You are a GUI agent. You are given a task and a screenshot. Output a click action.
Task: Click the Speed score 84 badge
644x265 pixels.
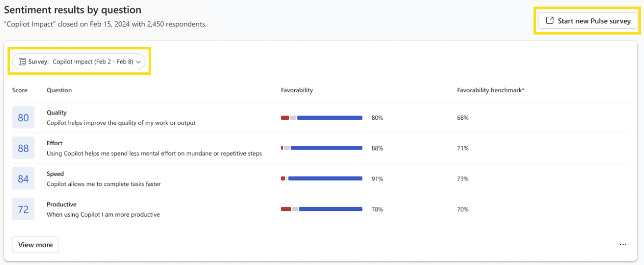[x=23, y=179]
